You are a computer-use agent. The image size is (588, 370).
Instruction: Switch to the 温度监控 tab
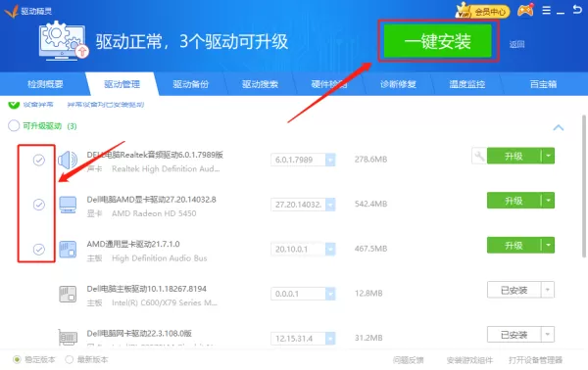467,84
